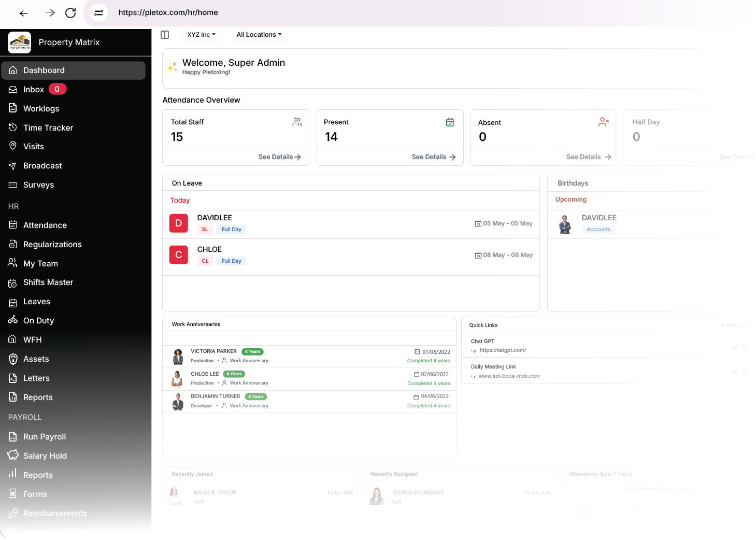Click the Shifts Master sidebar icon
Viewport: 756px width, 540px height.
click(x=13, y=283)
